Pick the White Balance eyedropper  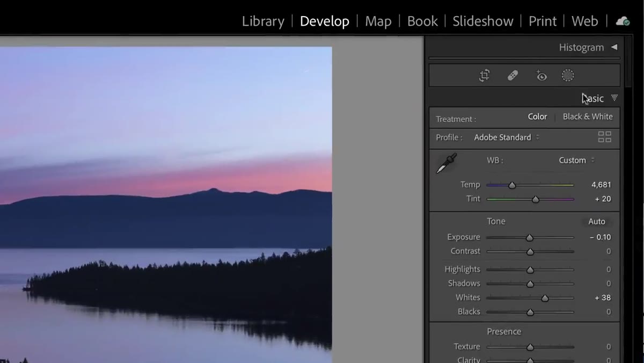(447, 163)
